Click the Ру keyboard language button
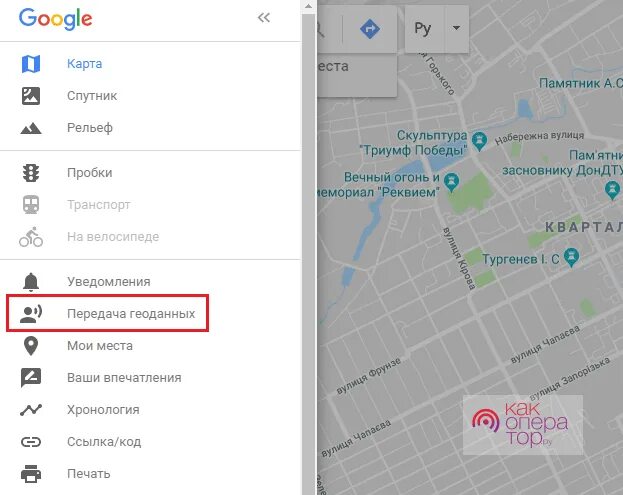The height and width of the screenshot is (495, 623). (424, 28)
